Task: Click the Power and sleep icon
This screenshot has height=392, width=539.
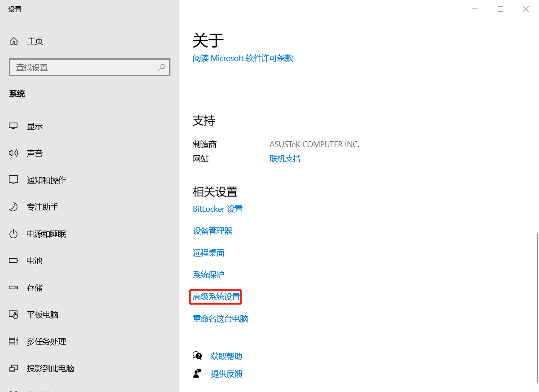Action: pos(13,234)
